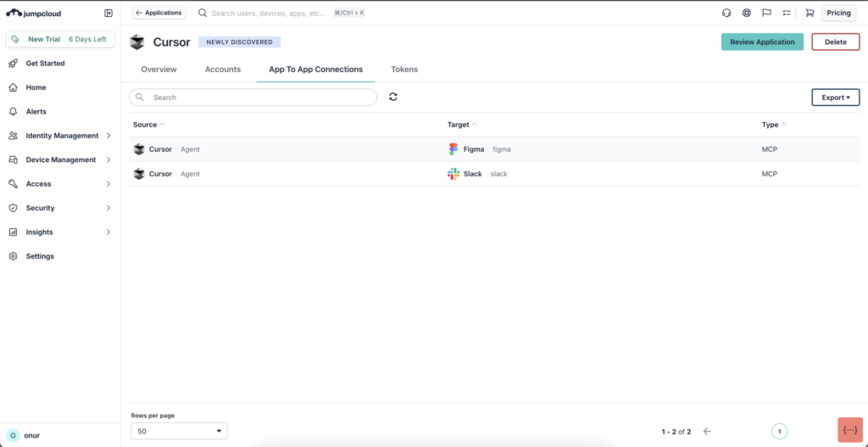Click the "1 - 2 of 2" pagination text
Screen dimensions: 868x447
[676, 432]
